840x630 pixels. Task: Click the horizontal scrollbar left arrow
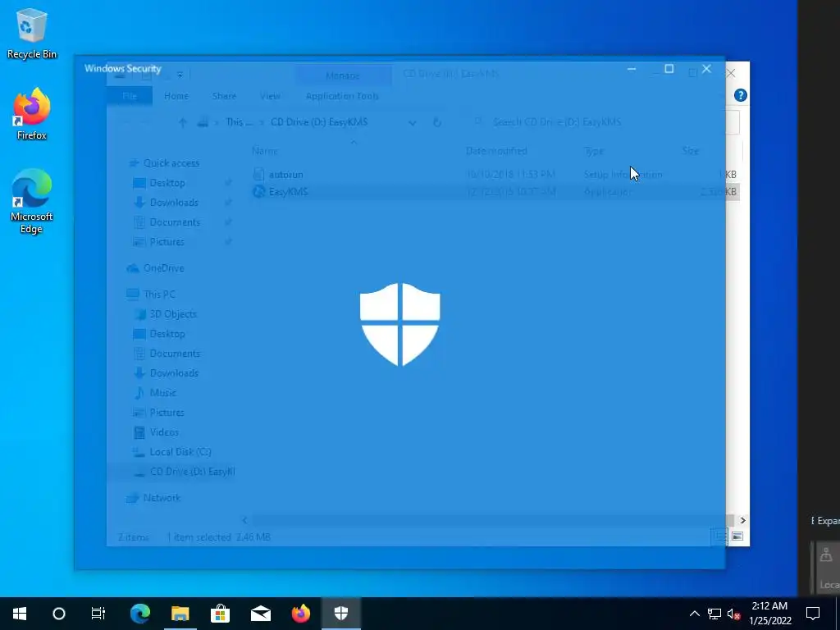[244, 520]
